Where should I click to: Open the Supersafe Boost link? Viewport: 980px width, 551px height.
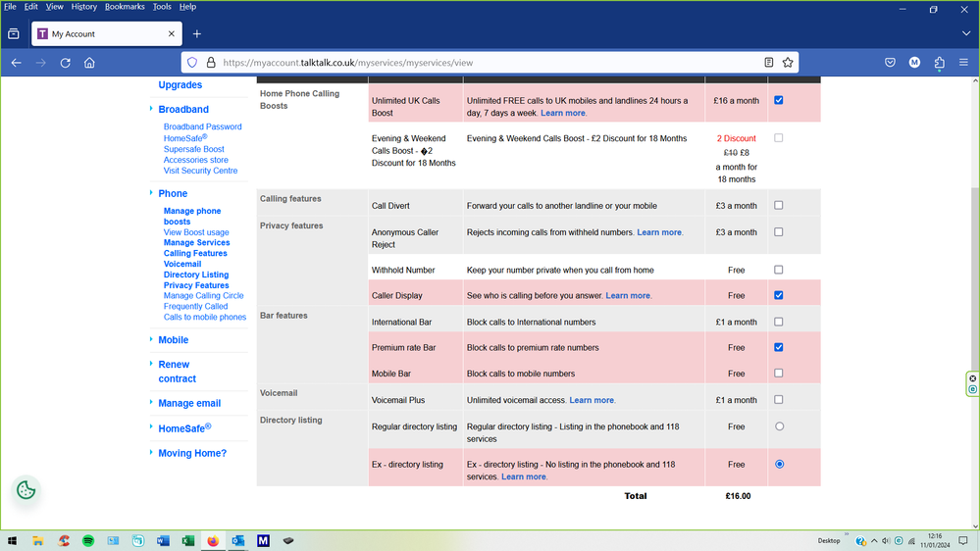[194, 149]
